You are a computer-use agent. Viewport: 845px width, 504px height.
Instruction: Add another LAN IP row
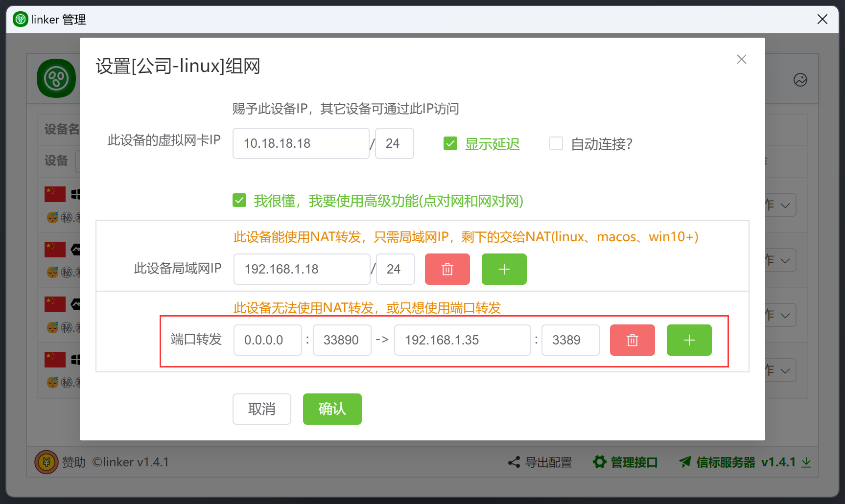[x=504, y=269]
